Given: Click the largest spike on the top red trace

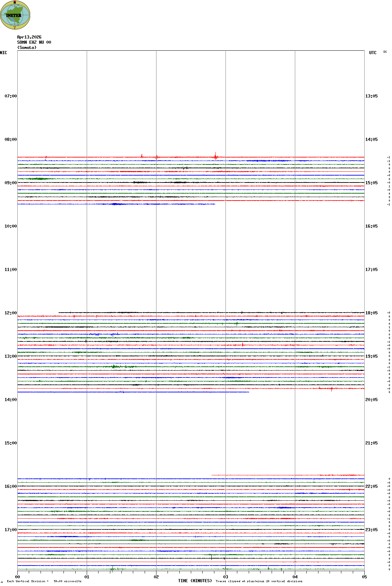Looking at the screenshot, I should (215, 155).
